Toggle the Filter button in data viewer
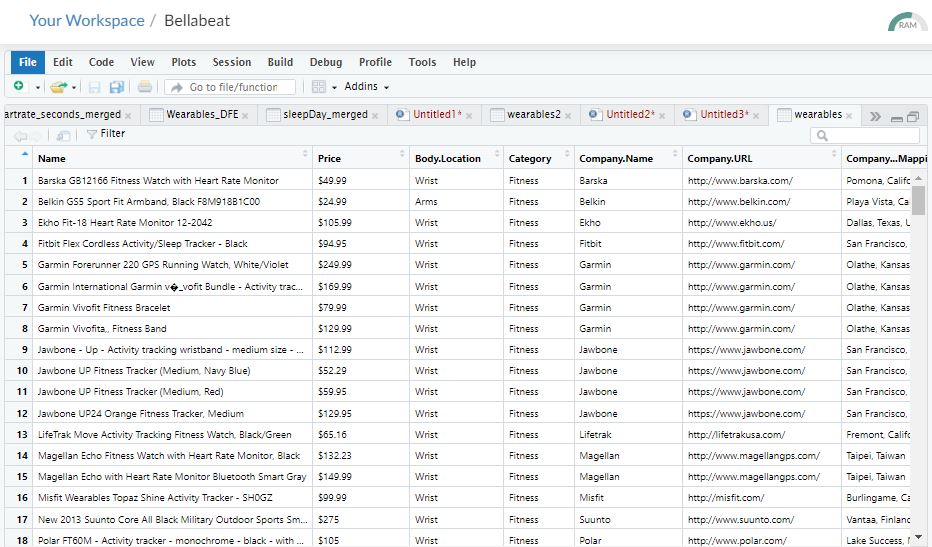The height and width of the screenshot is (547, 932). pyautogui.click(x=106, y=134)
